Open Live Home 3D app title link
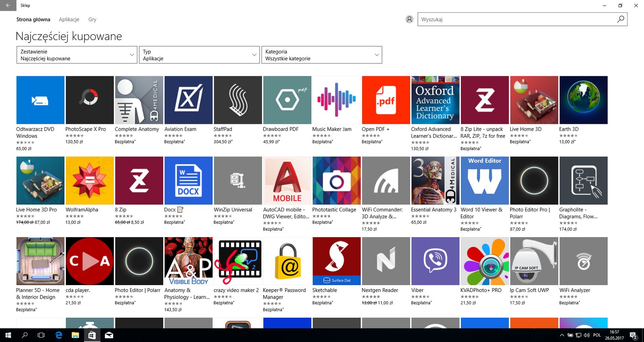The height and width of the screenshot is (342, 644). click(x=525, y=129)
